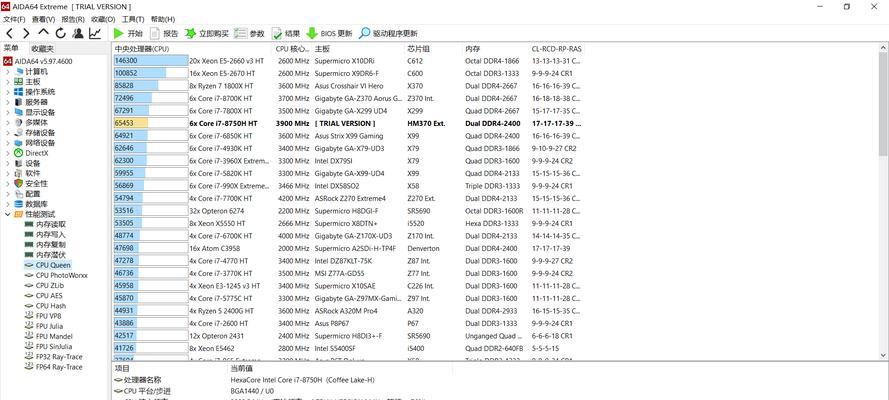Sort by the CL-RCD-RP-RAS column header
The width and height of the screenshot is (889, 400).
(x=557, y=49)
